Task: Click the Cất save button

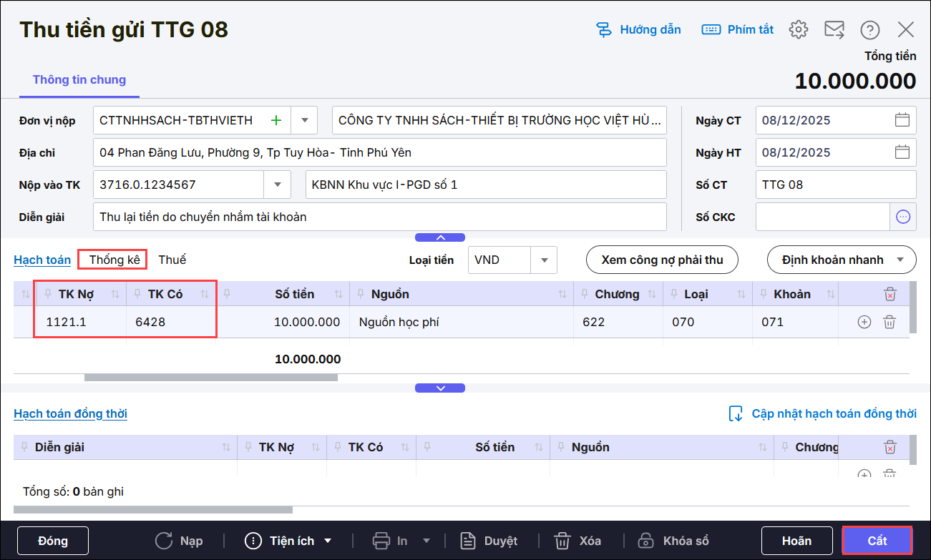Action: point(877,541)
